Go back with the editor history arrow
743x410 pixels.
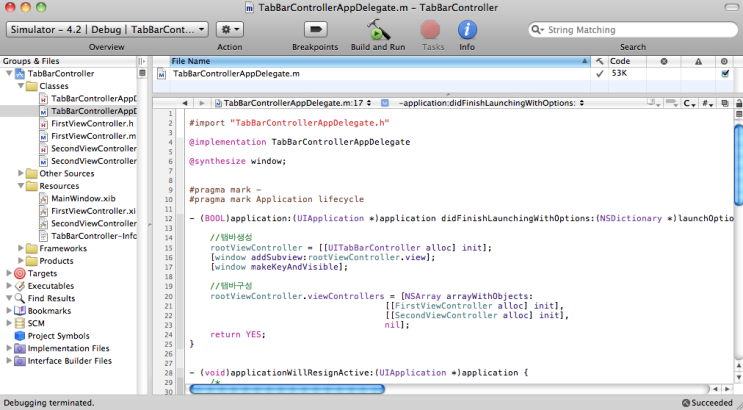point(184,103)
